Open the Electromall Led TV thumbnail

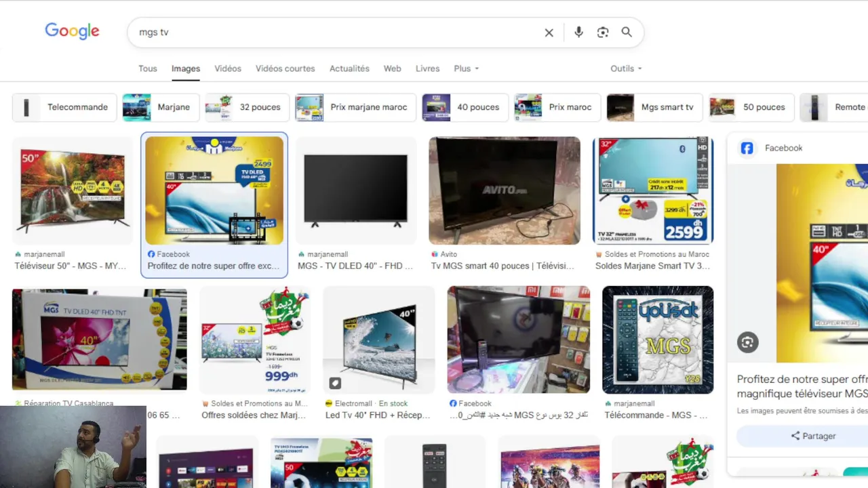(x=379, y=340)
